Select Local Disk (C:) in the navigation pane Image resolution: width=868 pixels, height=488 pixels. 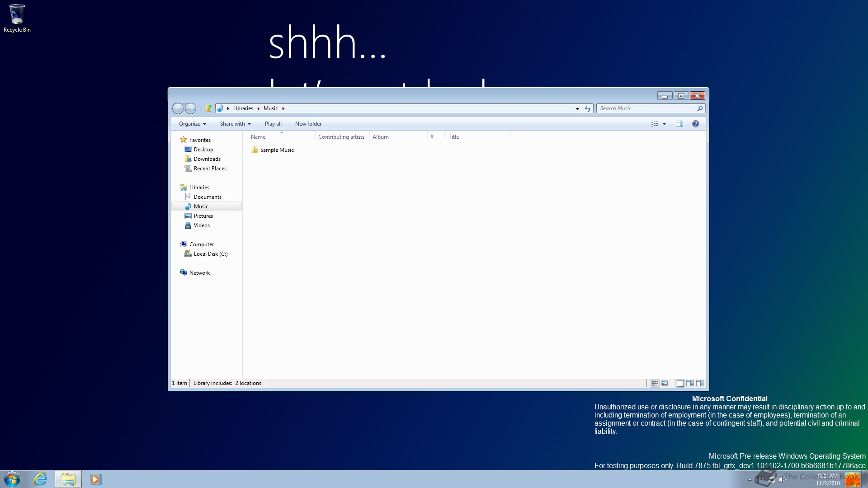pos(210,254)
